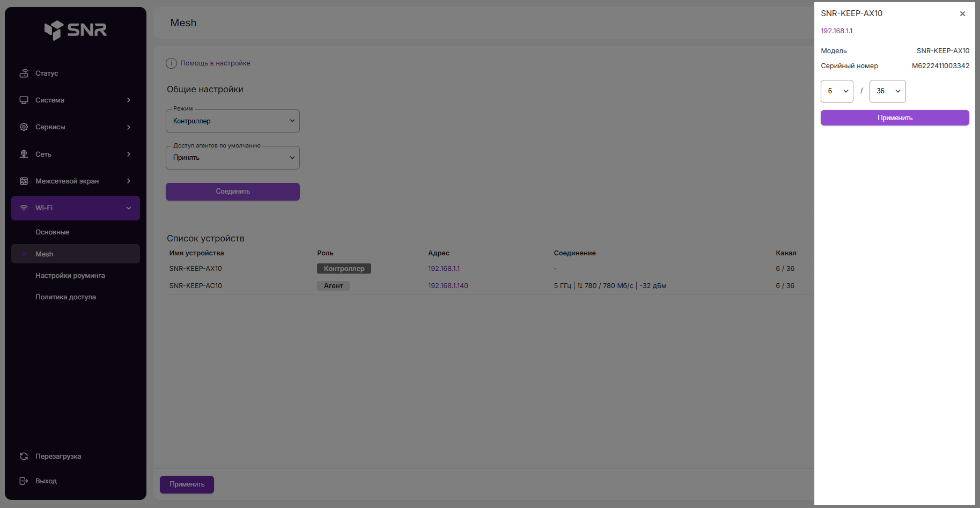Click the Перезагрузка reload icon
The height and width of the screenshot is (508, 980).
pyautogui.click(x=24, y=457)
